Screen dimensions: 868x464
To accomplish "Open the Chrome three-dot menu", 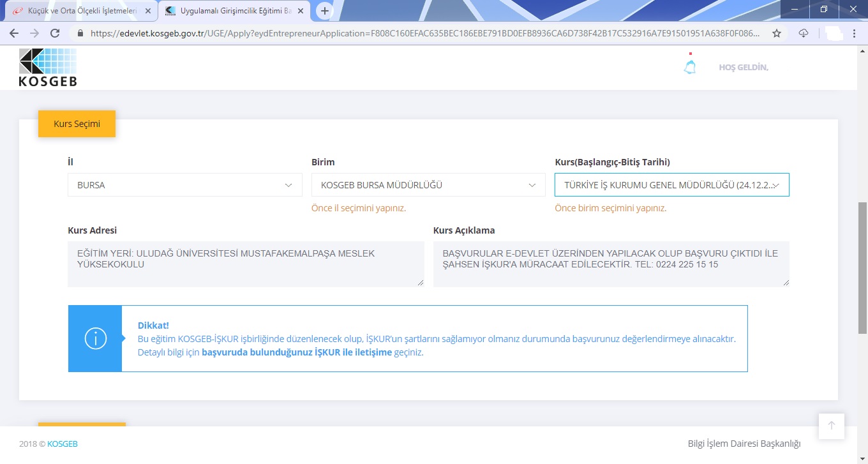I will tap(855, 33).
